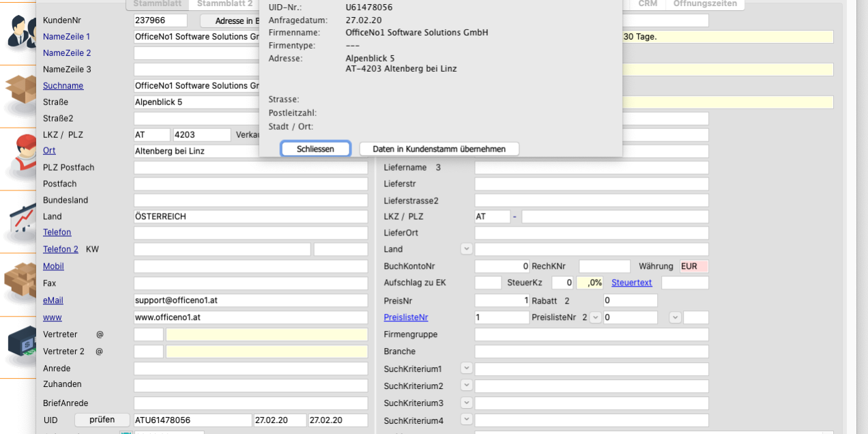Click the NameZeile 1 link label
The width and height of the screenshot is (868, 434).
66,37
